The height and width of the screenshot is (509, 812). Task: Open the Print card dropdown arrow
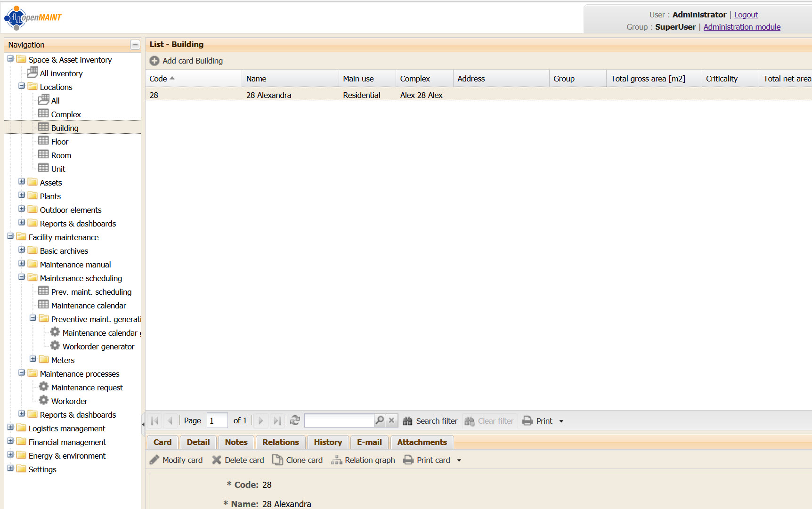point(459,461)
